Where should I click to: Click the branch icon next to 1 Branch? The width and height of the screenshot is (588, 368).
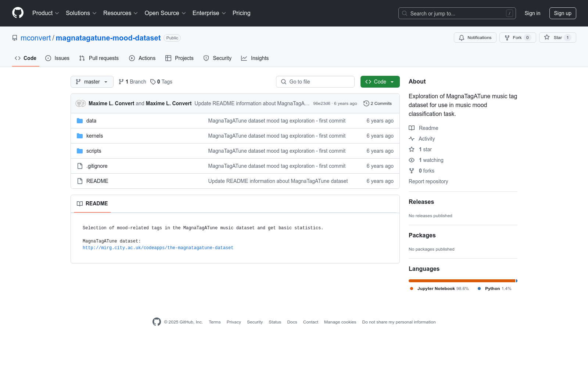click(x=121, y=82)
